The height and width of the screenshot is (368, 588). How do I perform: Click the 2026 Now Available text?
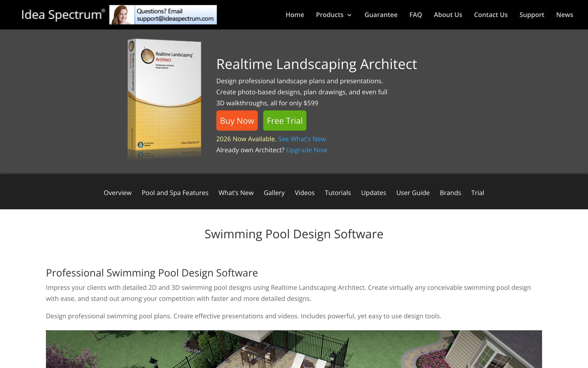[x=246, y=139]
